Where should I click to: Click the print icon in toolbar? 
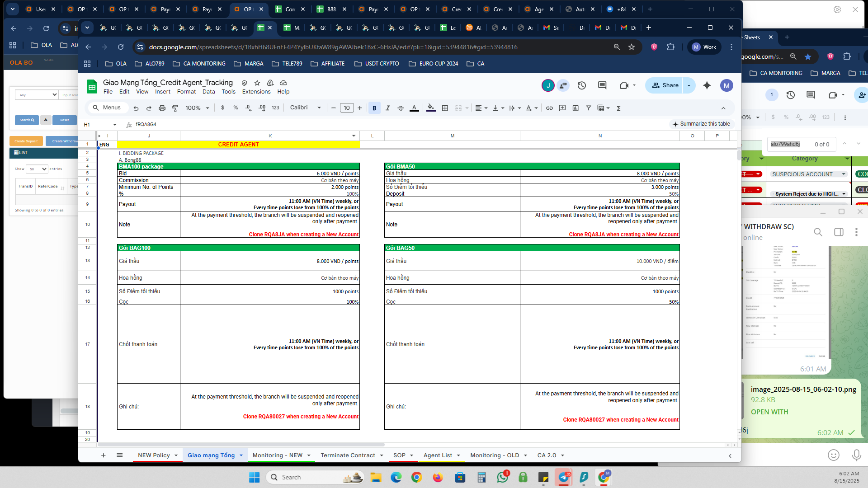pyautogui.click(x=162, y=108)
